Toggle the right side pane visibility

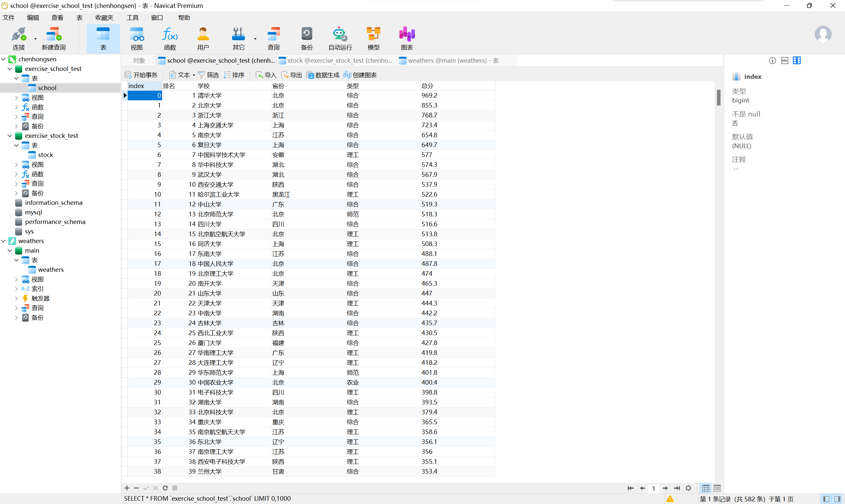coord(837,499)
